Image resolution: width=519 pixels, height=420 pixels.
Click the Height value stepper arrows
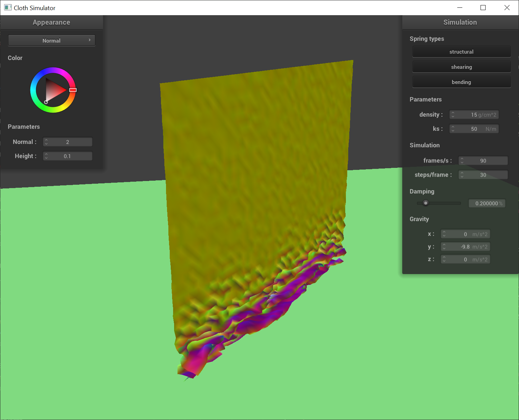(x=46, y=156)
